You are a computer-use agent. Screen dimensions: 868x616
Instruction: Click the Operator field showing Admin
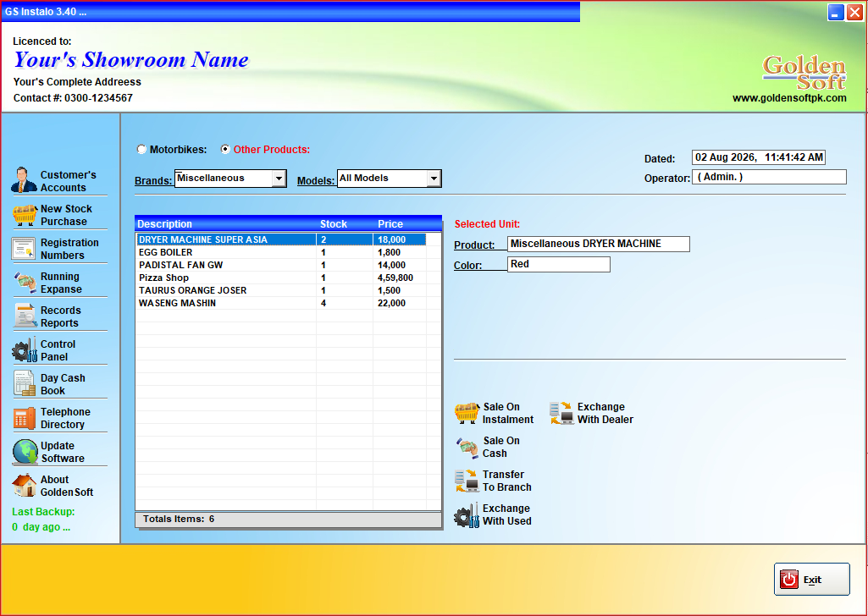[x=769, y=177]
